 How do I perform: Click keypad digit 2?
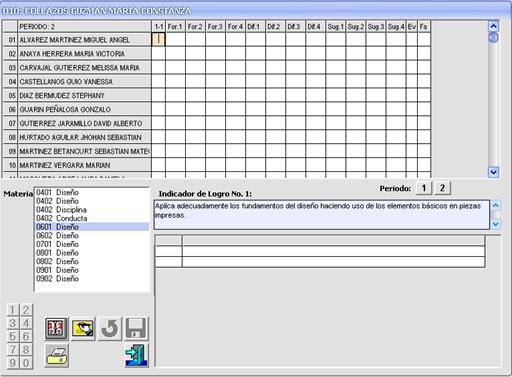26,310
